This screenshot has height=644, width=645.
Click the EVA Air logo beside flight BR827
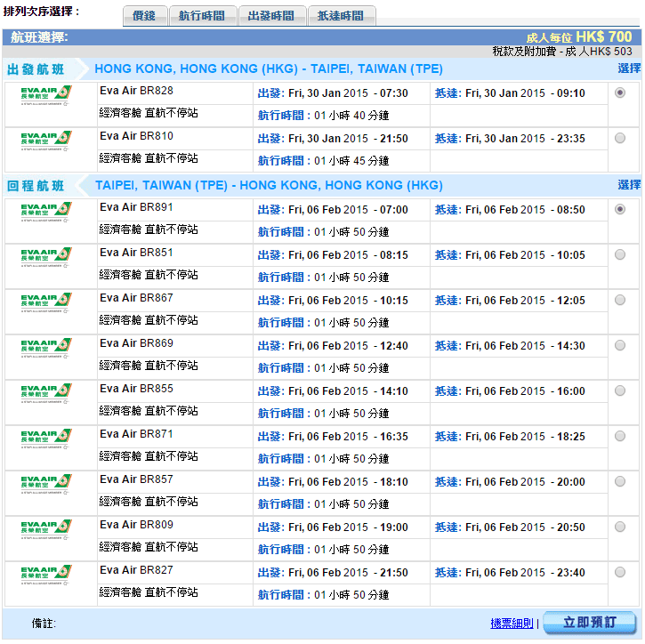point(46,575)
